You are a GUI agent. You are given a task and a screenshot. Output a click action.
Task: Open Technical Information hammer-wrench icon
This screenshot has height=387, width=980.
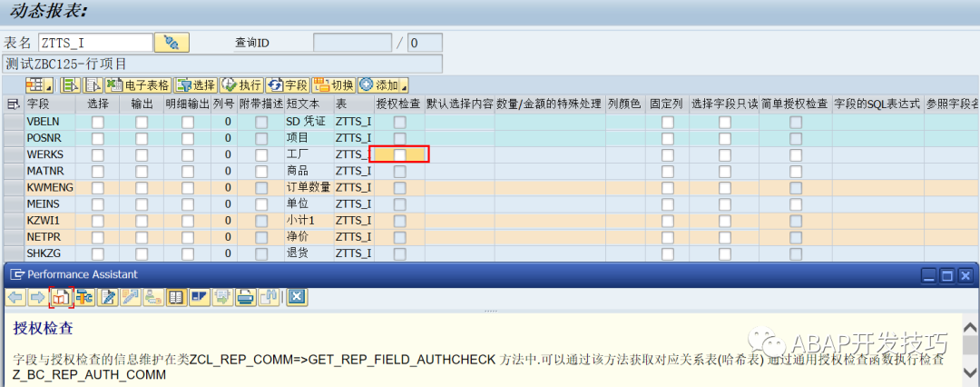pyautogui.click(x=85, y=297)
